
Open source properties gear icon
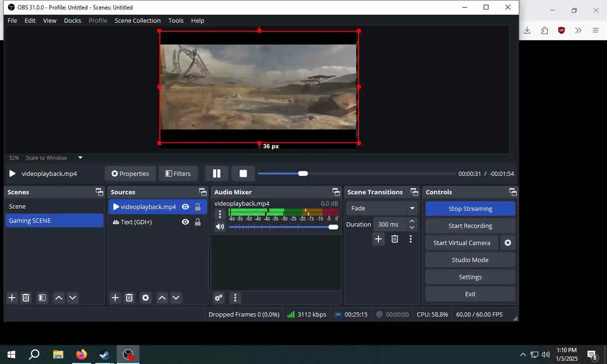click(146, 298)
